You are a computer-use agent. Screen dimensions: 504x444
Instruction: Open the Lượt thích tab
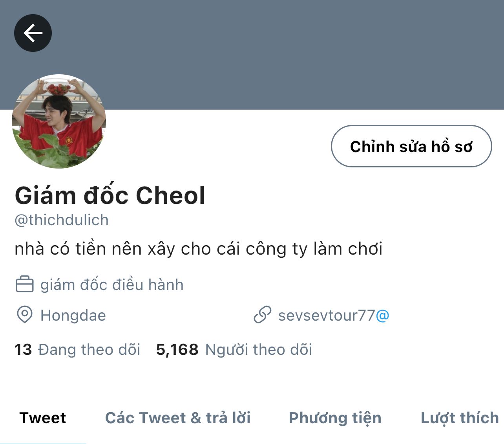460,418
